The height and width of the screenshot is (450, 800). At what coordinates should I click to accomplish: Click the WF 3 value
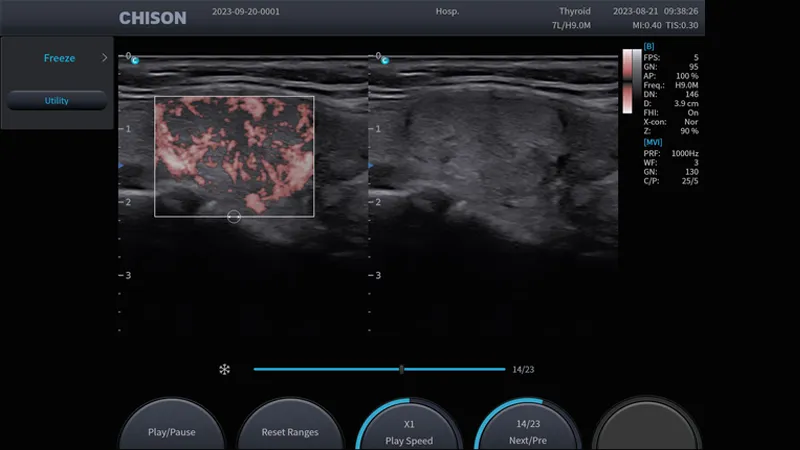pos(696,163)
